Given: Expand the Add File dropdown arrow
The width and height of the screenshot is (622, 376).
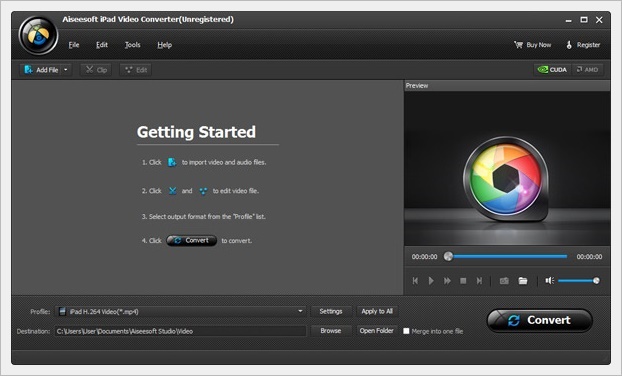Looking at the screenshot, I should [x=66, y=70].
